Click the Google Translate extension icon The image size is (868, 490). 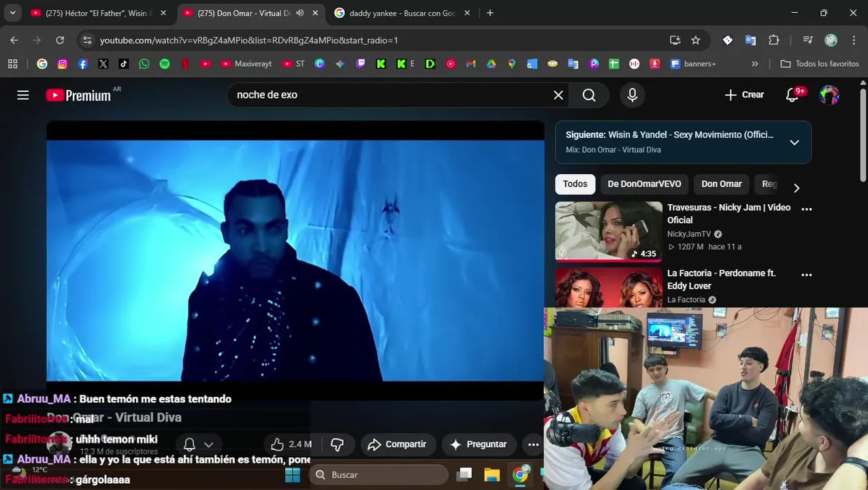(751, 40)
